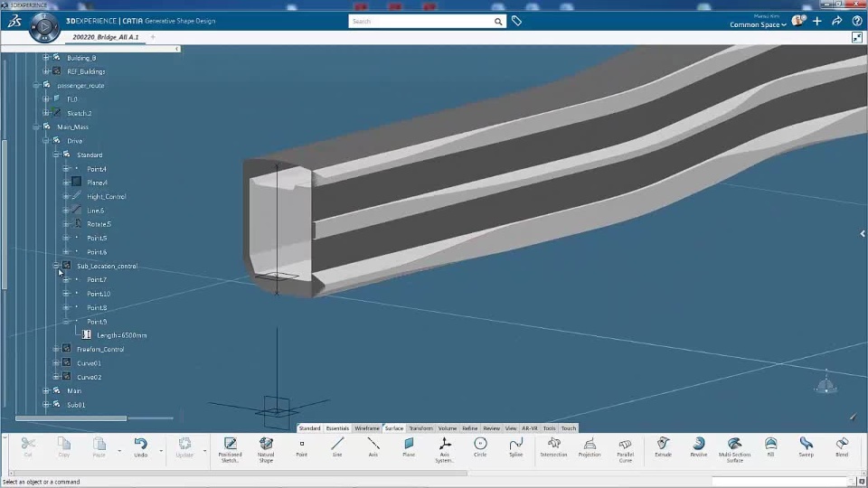The width and height of the screenshot is (868, 488).
Task: Switch to the Refine tab
Action: coord(469,428)
